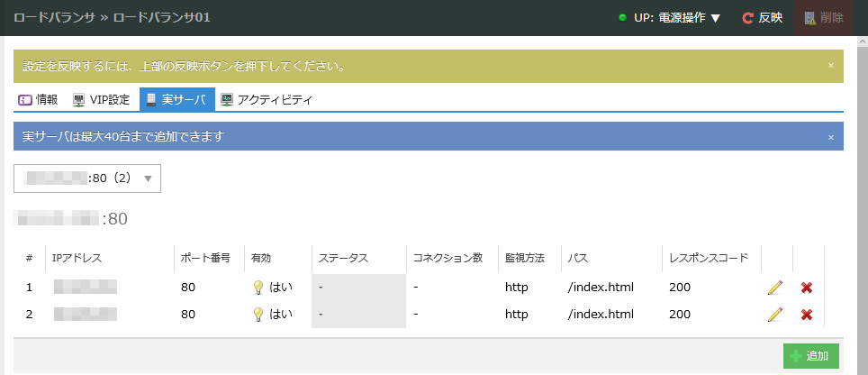Click the greyed-out 削除 delete button
The width and height of the screenshot is (868, 375).
pos(823,18)
